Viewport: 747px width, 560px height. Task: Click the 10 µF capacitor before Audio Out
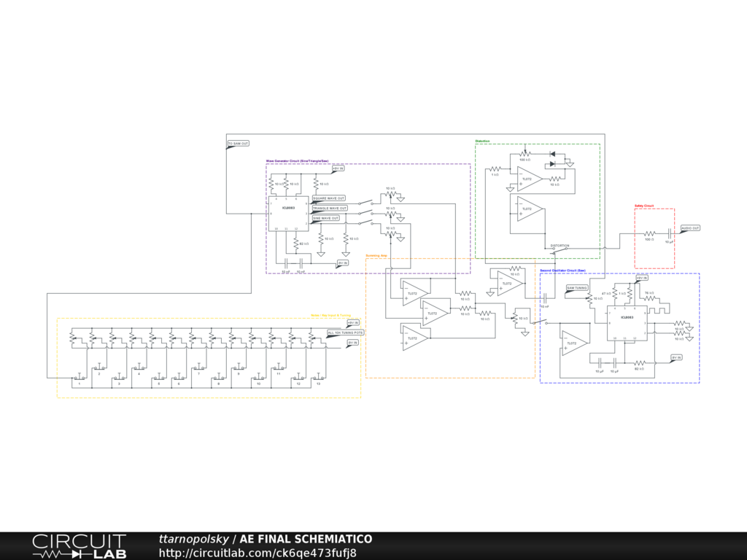(x=668, y=233)
